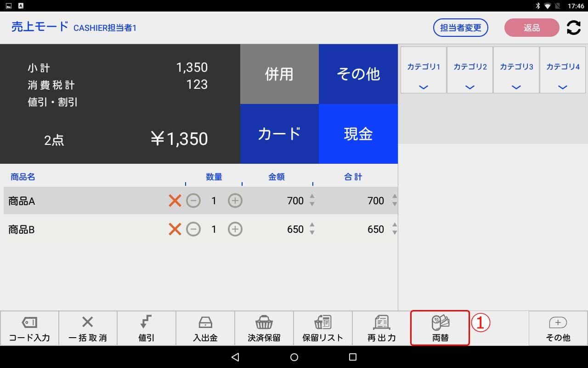Pay by 現金 cash

(x=358, y=134)
